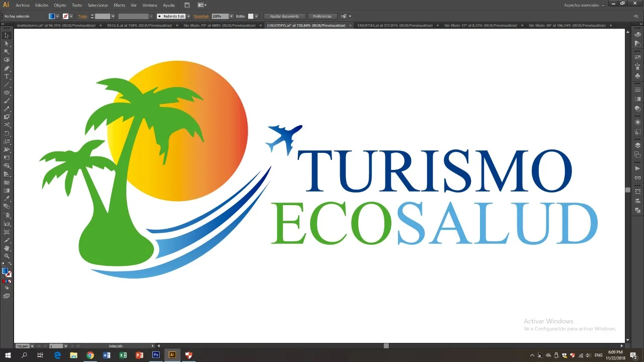Choose the Rotate tool
Image resolution: width=644 pixels, height=362 pixels.
coord(7,133)
